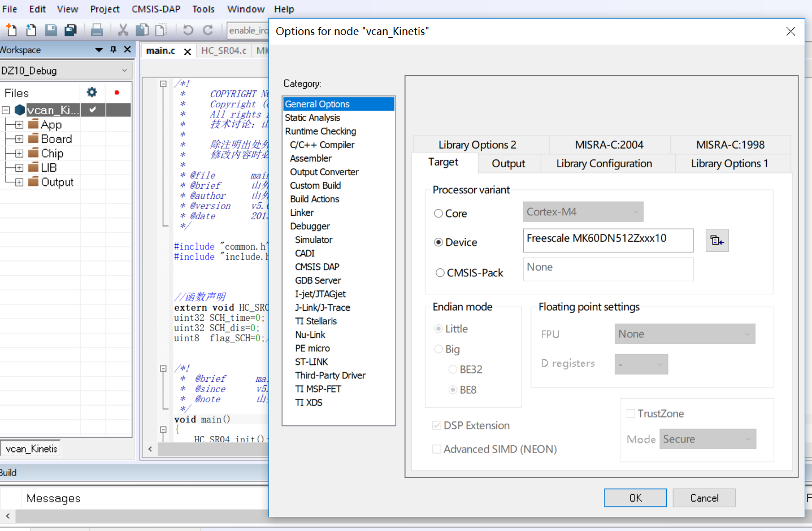
Task: Click the gear column header in Files
Action: click(x=92, y=92)
